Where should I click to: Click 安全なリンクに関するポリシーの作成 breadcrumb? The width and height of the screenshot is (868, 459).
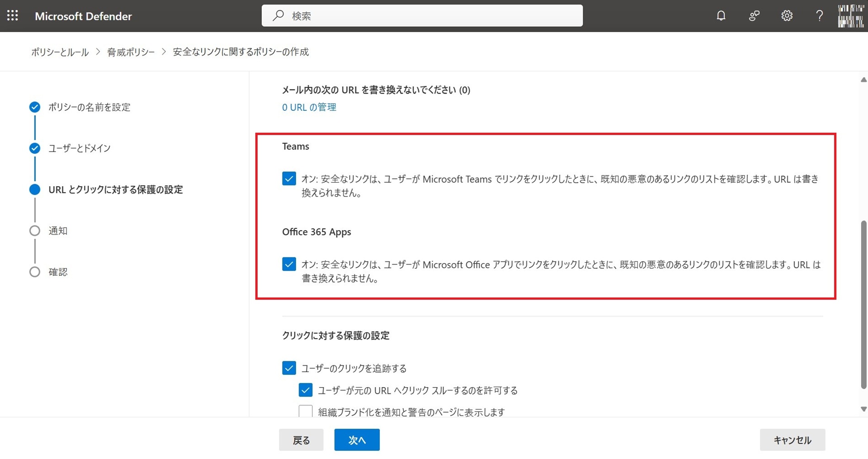[x=241, y=52]
